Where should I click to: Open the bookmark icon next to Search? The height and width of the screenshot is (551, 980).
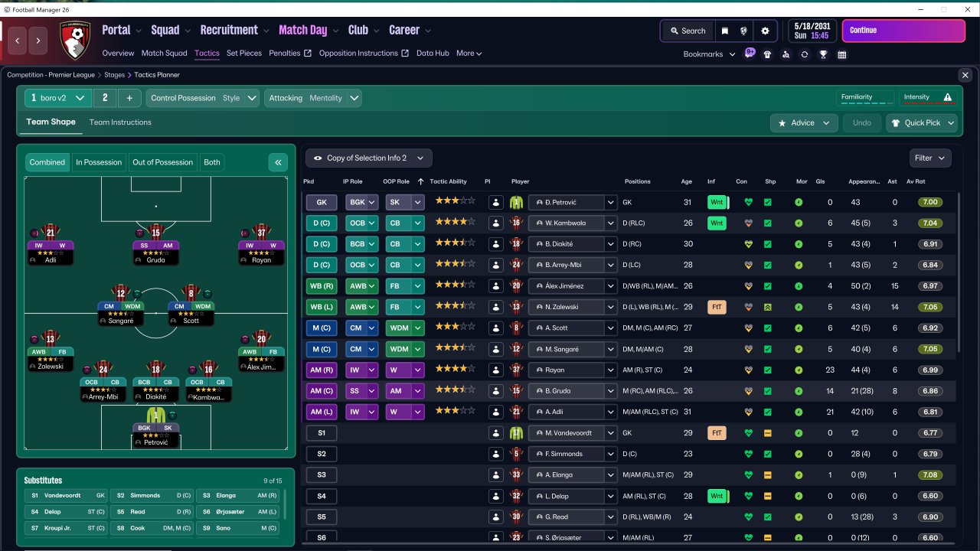point(724,31)
